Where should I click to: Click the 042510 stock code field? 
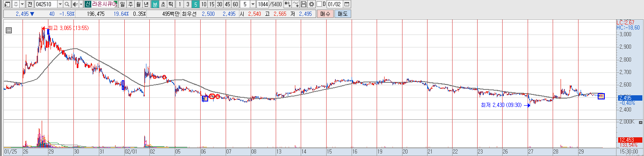tap(45, 4)
